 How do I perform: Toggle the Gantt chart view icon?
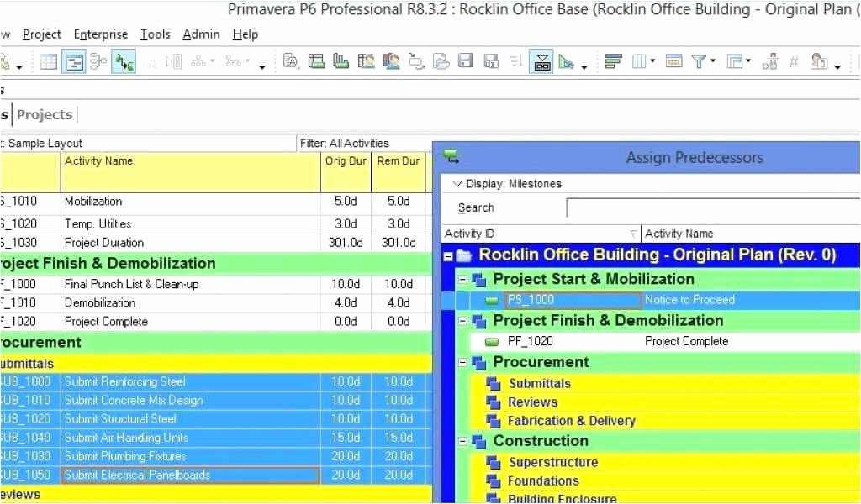[73, 61]
